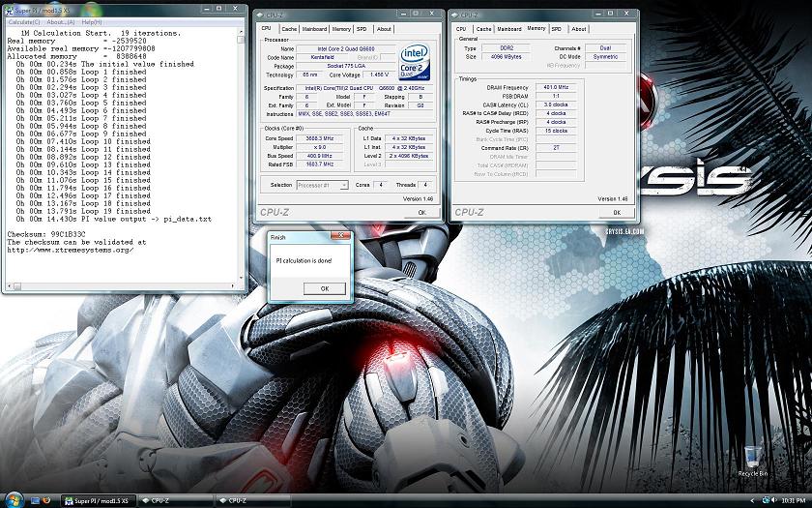
Task: Click the Show Desktop quick launch icon
Action: [35, 501]
